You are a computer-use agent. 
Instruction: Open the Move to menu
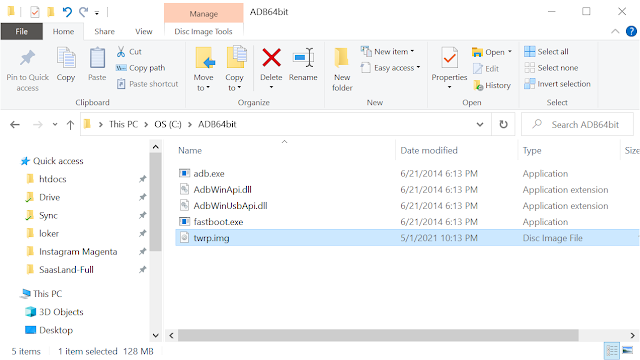tap(203, 69)
